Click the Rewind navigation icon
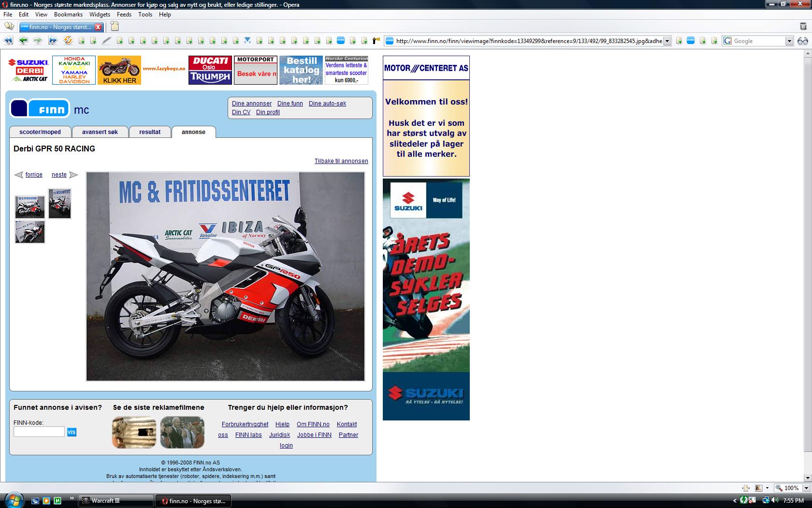Screen dimensions: 812x508 coord(8,41)
